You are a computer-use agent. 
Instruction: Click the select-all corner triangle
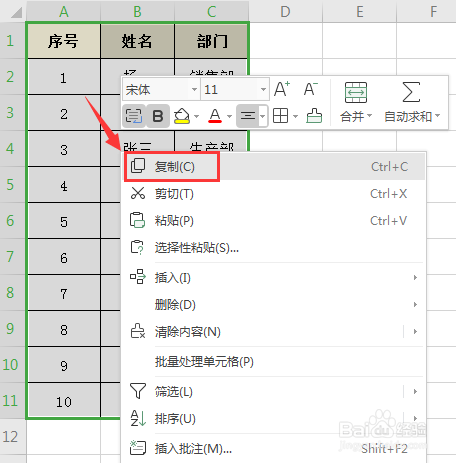tap(16, 13)
